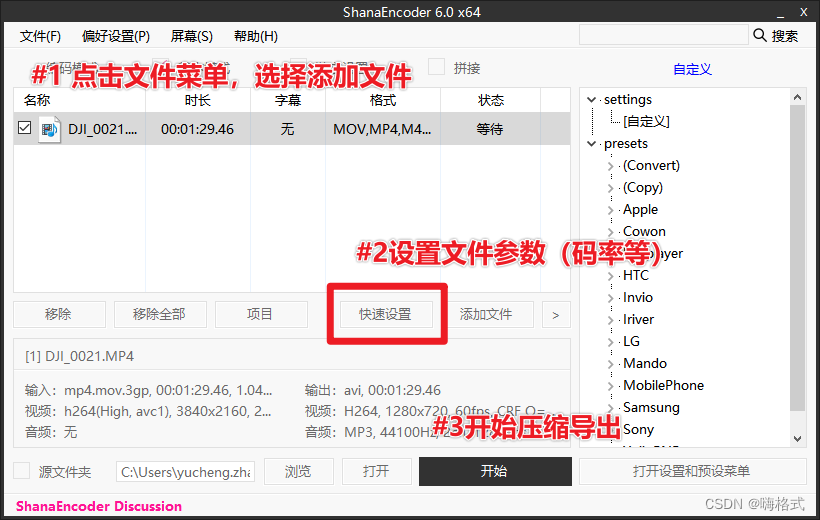
Task: Click the search magnifier icon
Action: point(759,36)
